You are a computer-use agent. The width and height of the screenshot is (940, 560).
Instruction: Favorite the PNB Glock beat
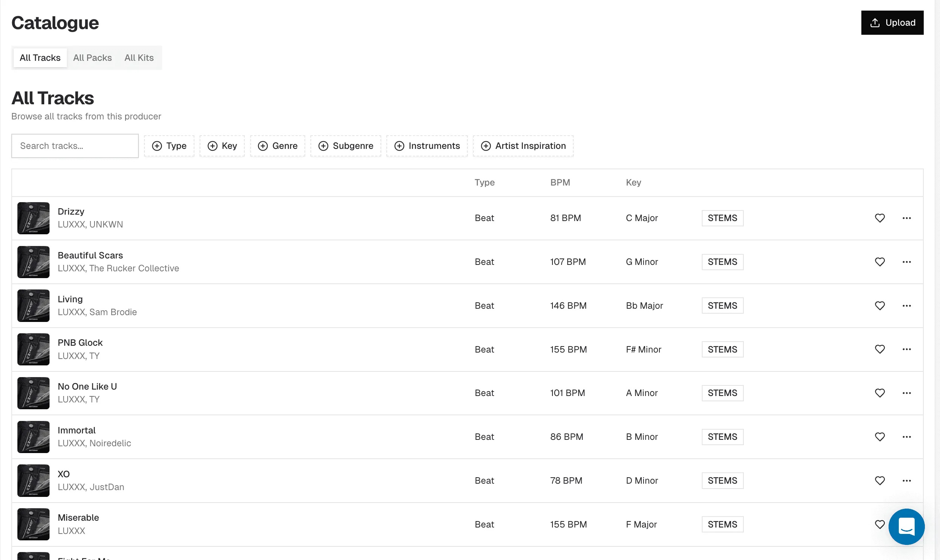[x=880, y=349]
